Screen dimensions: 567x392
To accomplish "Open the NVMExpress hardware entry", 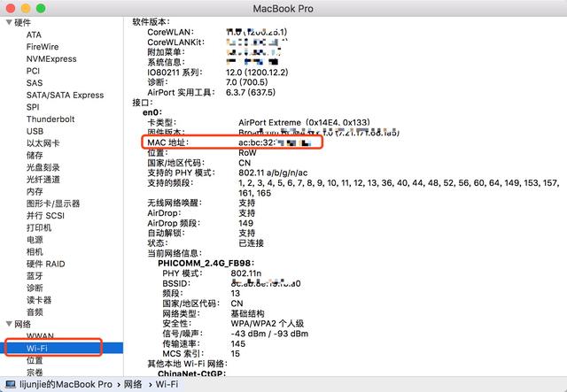I will [51, 59].
